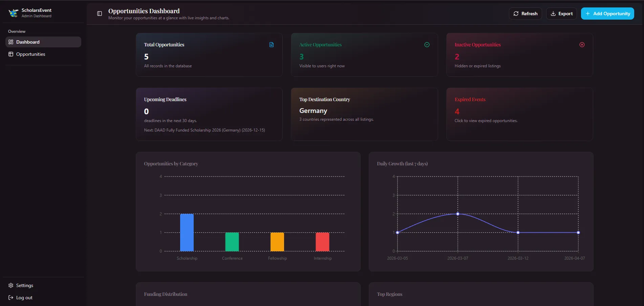Go to Opportunities in the sidebar
Image resolution: width=644 pixels, height=306 pixels.
(x=43, y=54)
